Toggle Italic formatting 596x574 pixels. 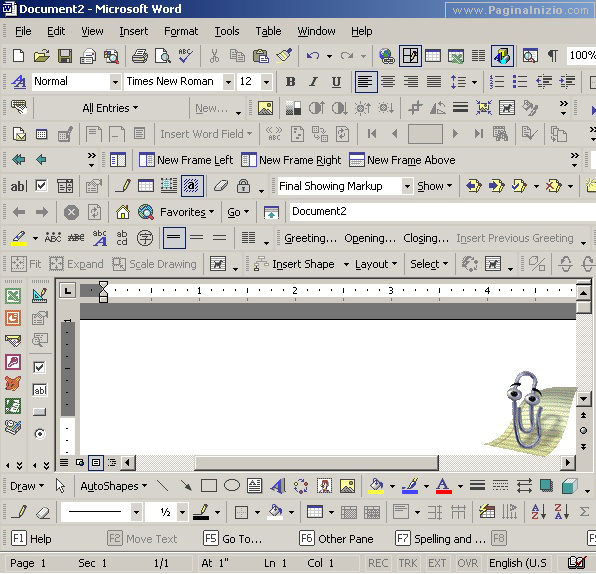tap(313, 82)
